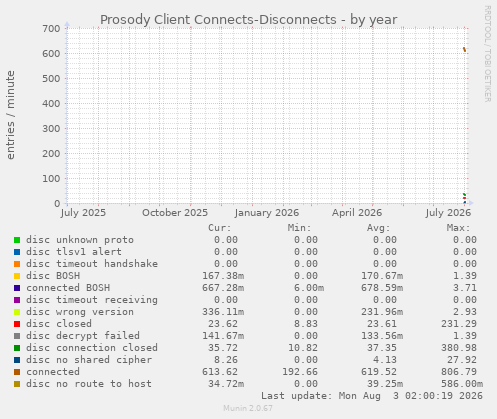Click the 'disc tlsv1 alert' legend label
This screenshot has height=419, width=497.
(74, 252)
